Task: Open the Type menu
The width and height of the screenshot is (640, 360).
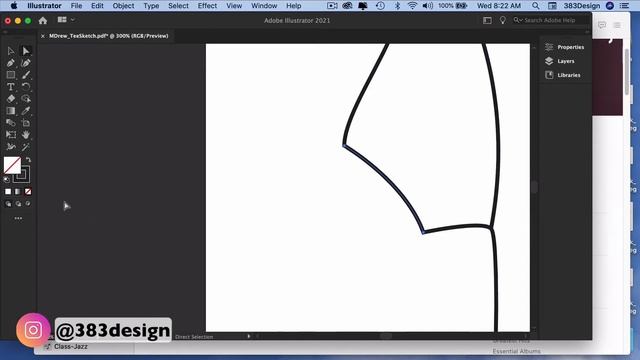Action: [x=151, y=6]
